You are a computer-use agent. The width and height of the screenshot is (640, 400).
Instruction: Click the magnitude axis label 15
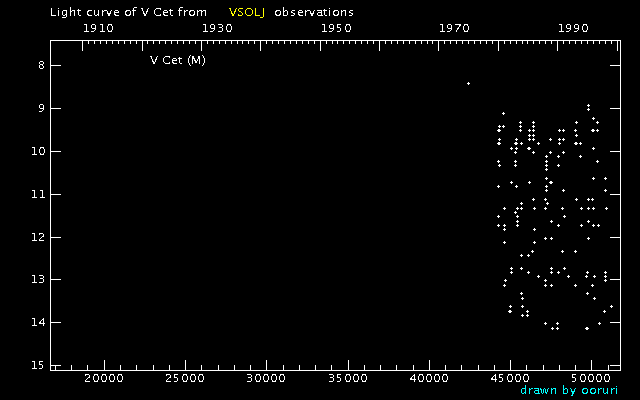tap(38, 366)
